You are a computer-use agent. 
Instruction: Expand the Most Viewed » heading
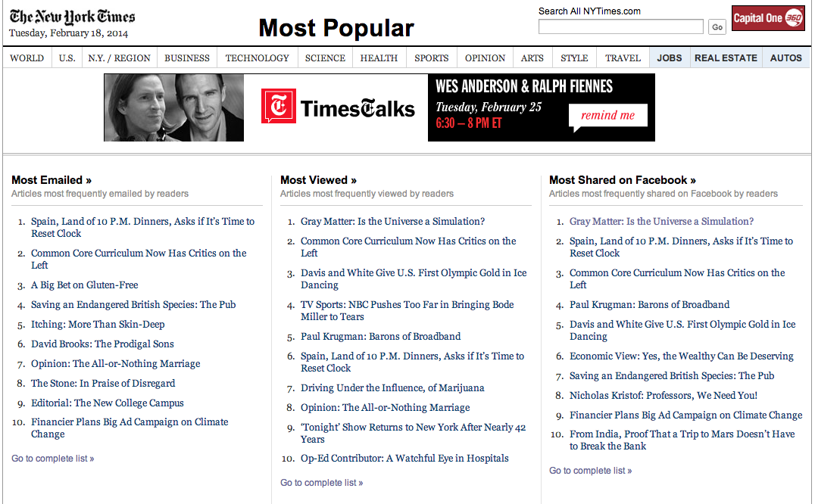pos(318,180)
